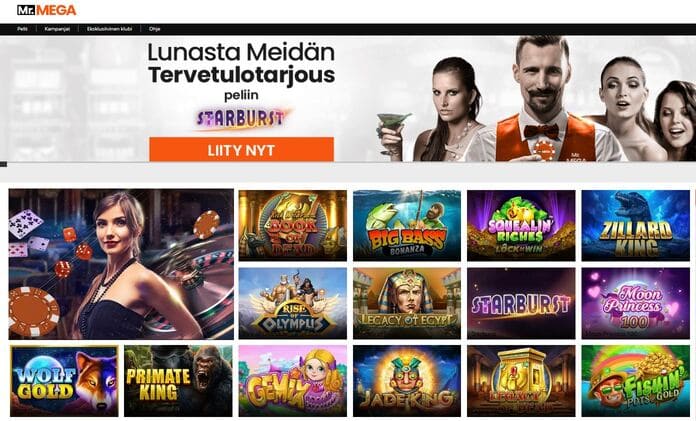Launch the Legacy of Egypt game
The image size is (696, 421).
pos(407,303)
